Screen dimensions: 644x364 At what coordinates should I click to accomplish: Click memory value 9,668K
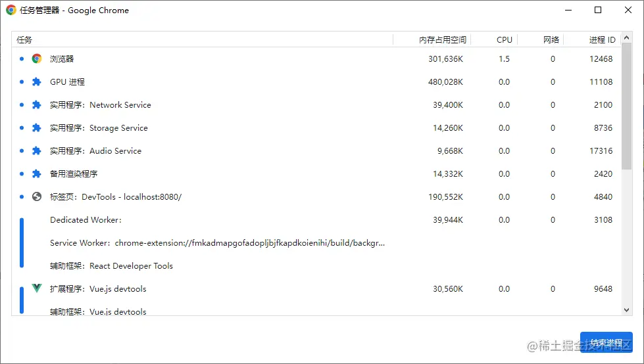pos(450,150)
